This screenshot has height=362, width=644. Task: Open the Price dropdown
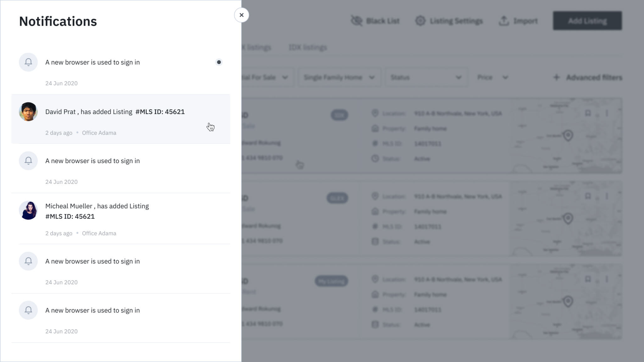(x=492, y=77)
